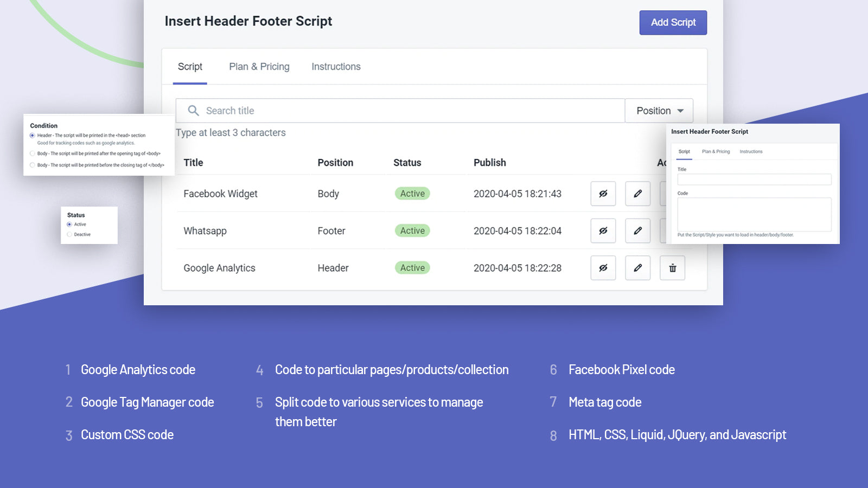Click the search magnifier icon
The image size is (868, 488).
point(193,111)
